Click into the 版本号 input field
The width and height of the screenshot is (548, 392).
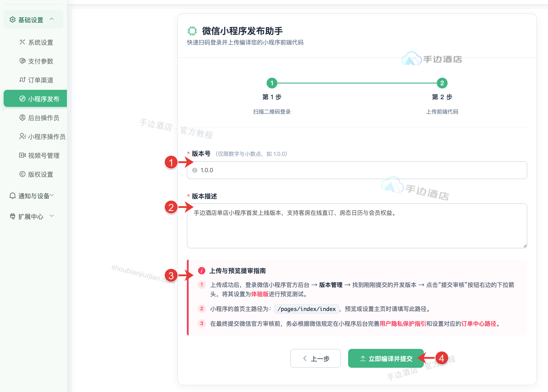[x=357, y=170]
